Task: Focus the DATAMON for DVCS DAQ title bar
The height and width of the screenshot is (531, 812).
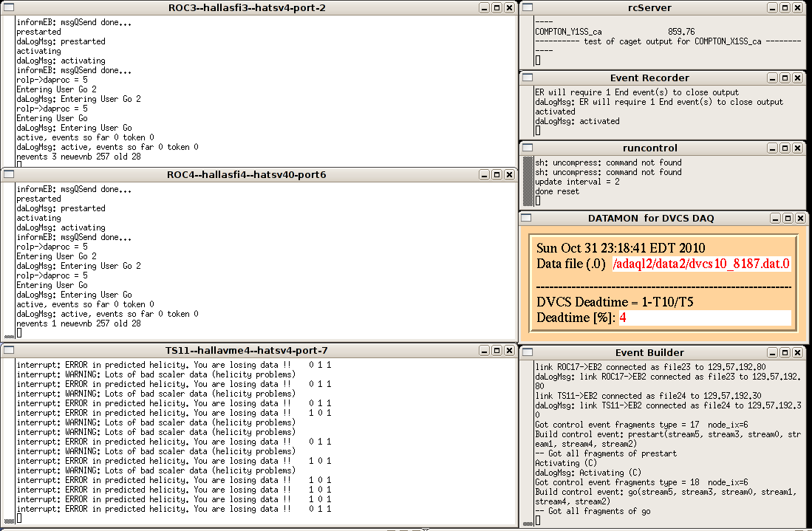Action: (651, 219)
